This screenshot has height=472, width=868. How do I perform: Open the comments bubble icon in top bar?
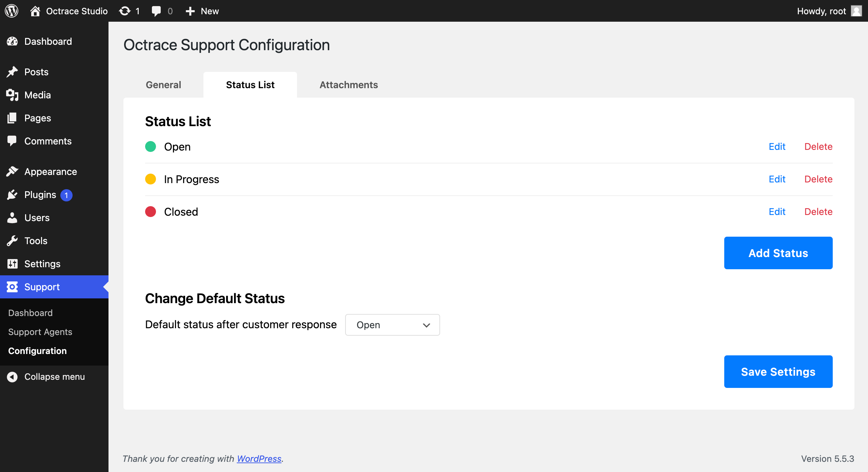[x=156, y=11]
